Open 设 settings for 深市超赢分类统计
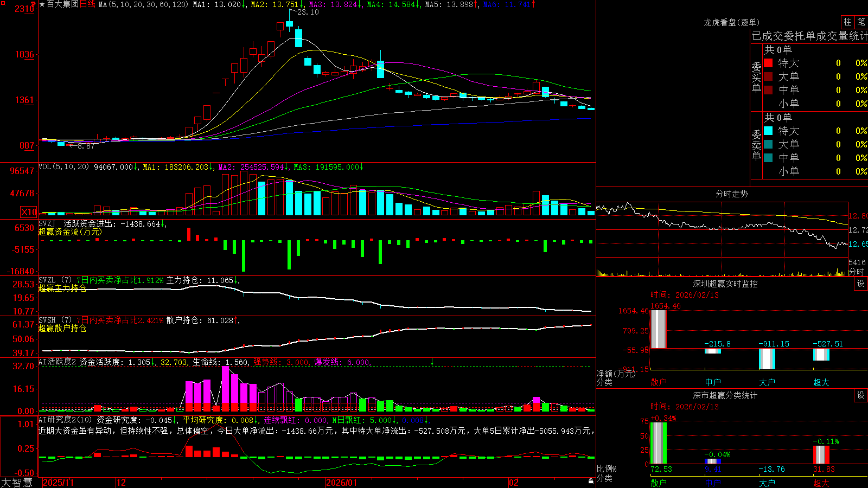 [x=861, y=395]
